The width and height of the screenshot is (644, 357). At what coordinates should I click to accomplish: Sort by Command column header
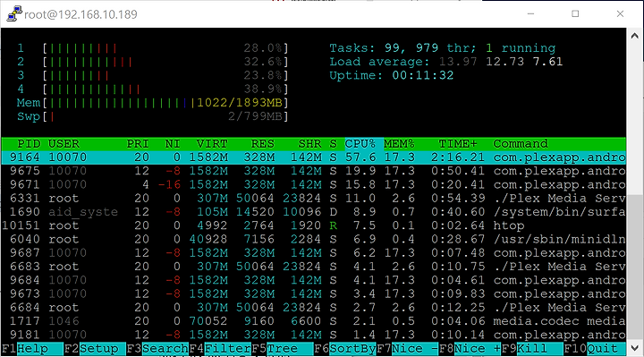tap(521, 144)
